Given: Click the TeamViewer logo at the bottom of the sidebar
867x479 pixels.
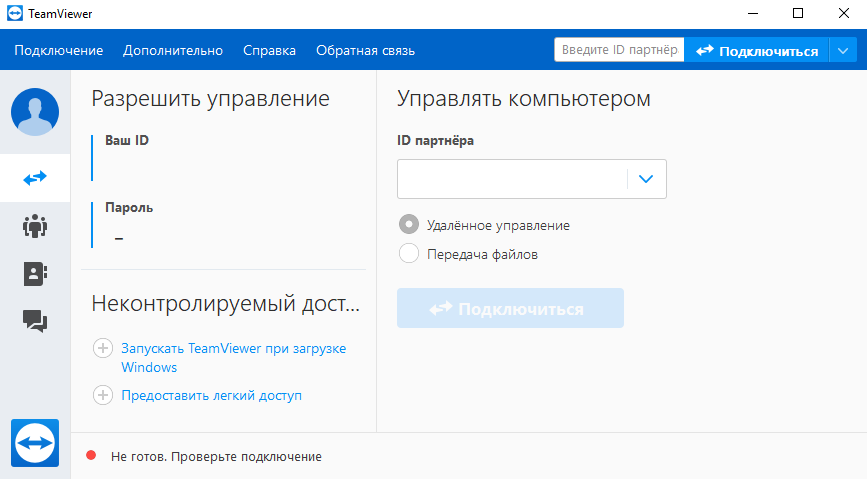Looking at the screenshot, I should click(35, 443).
